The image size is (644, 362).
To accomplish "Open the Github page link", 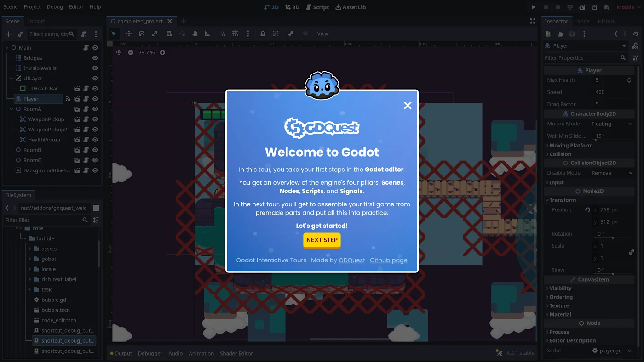I will 389,260.
